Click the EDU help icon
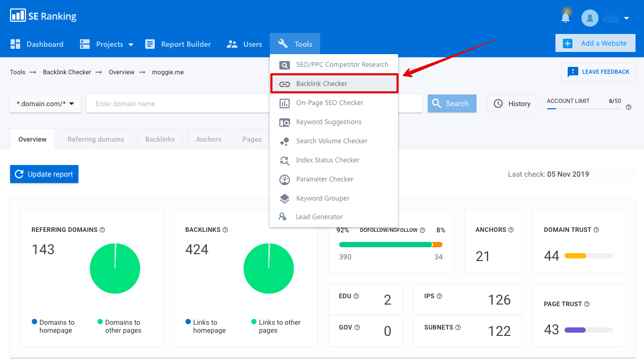 click(x=356, y=296)
